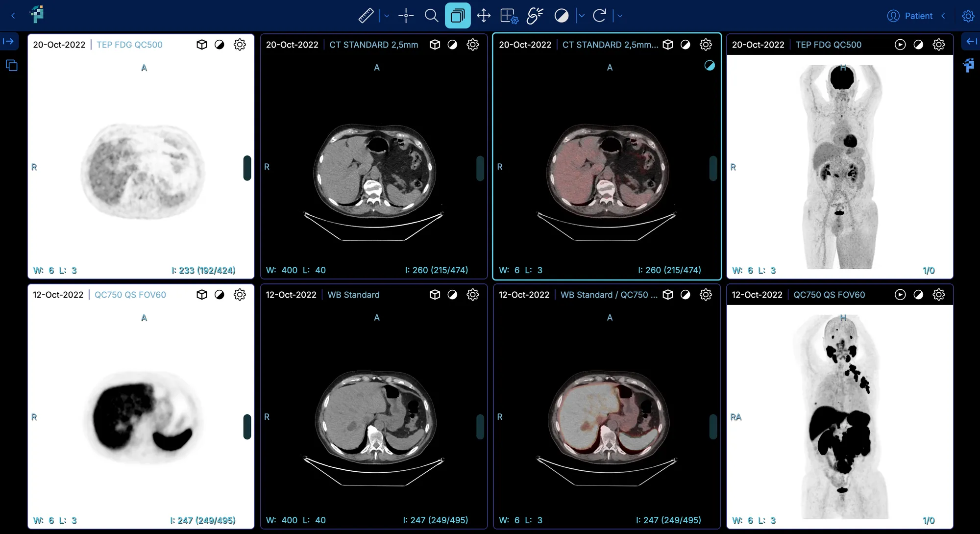Play the 12-Oct QC750 QS FOV60 MIP rotation
Image resolution: width=980 pixels, height=534 pixels.
pos(900,295)
